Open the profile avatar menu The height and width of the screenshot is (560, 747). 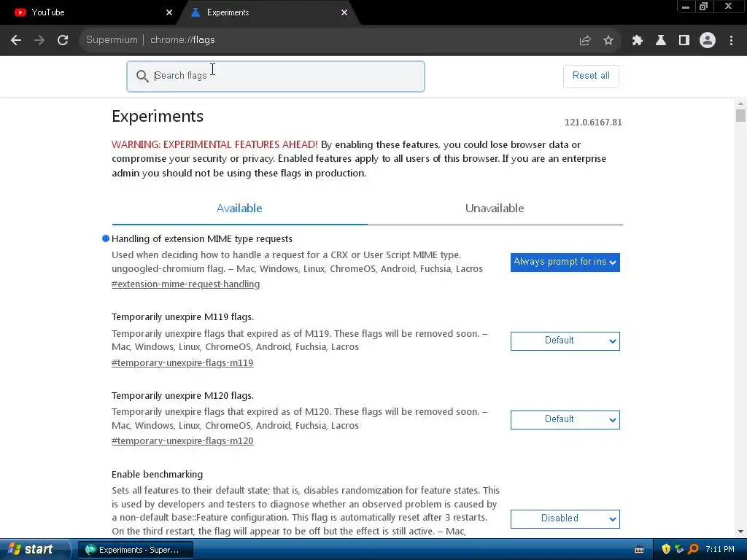(x=708, y=40)
